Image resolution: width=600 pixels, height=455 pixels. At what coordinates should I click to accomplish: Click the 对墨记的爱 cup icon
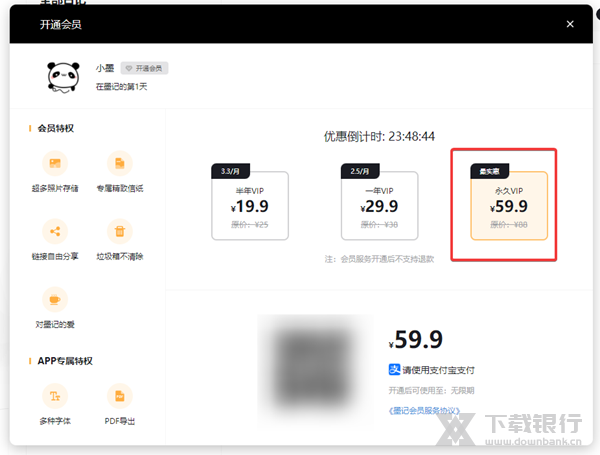tap(55, 299)
